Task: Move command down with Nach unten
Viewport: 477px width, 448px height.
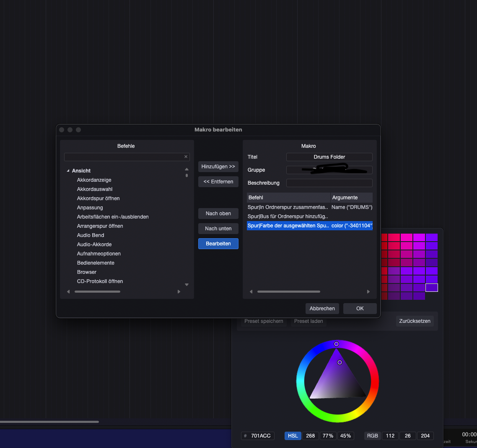Action: coord(218,229)
